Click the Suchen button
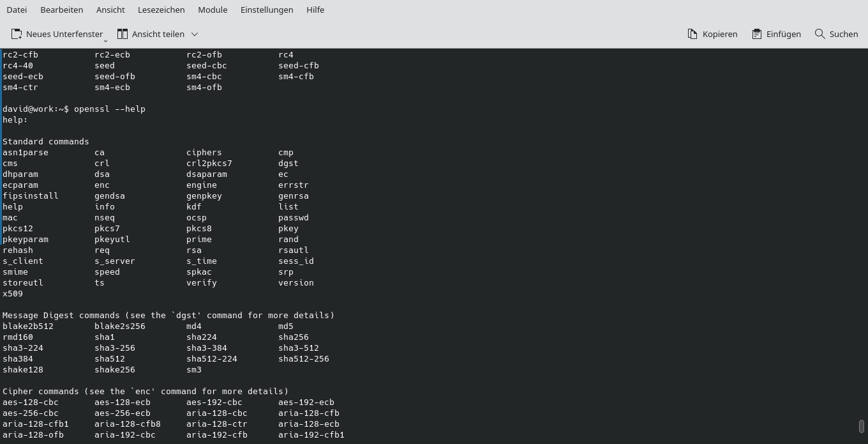Viewport: 868px width, 444px height. pyautogui.click(x=836, y=34)
